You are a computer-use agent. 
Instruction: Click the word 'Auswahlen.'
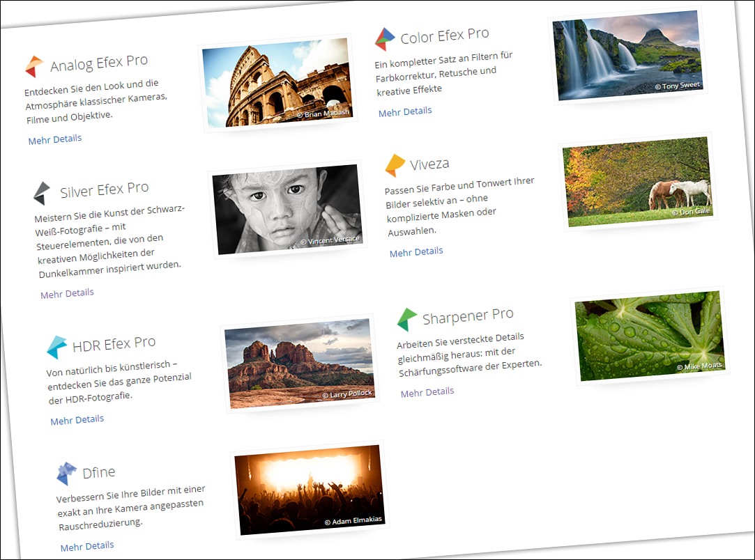click(x=412, y=231)
